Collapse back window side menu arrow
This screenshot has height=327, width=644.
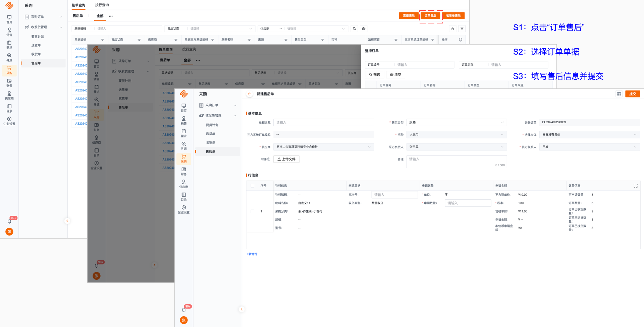click(67, 221)
